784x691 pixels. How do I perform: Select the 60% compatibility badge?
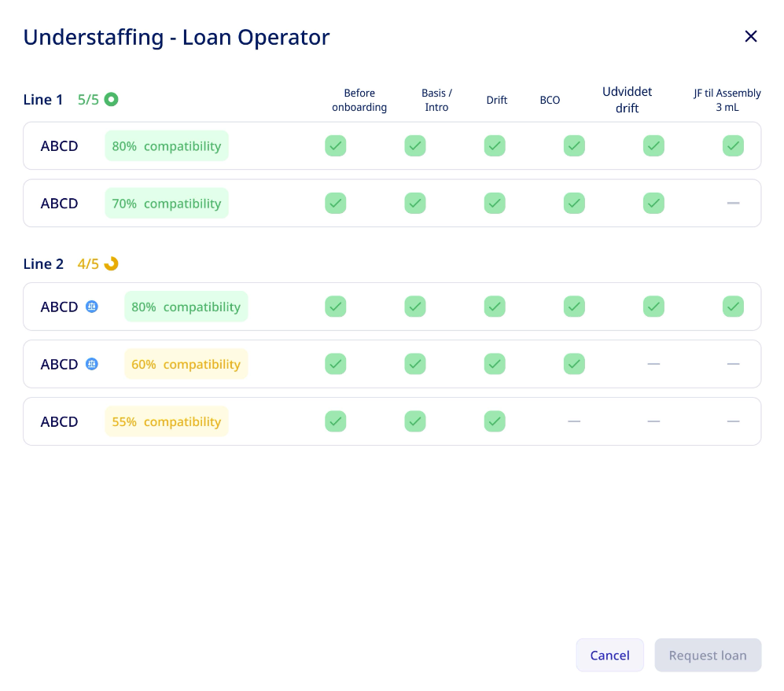tap(186, 364)
